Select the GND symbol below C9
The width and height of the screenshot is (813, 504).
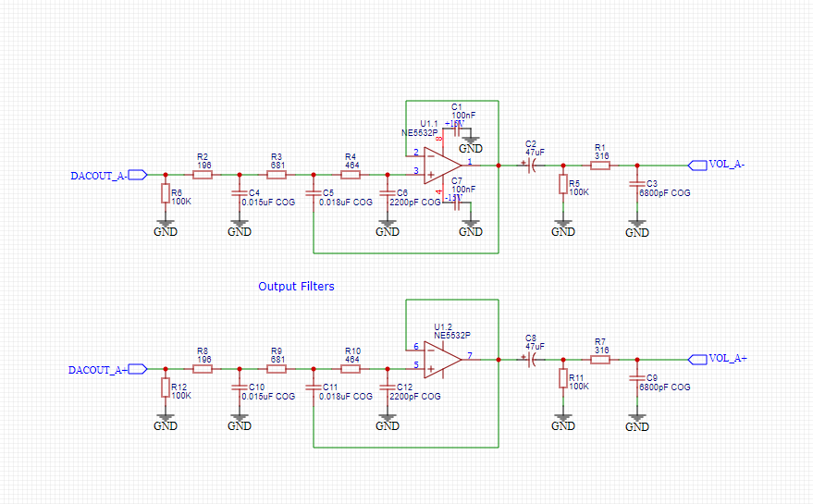[636, 424]
